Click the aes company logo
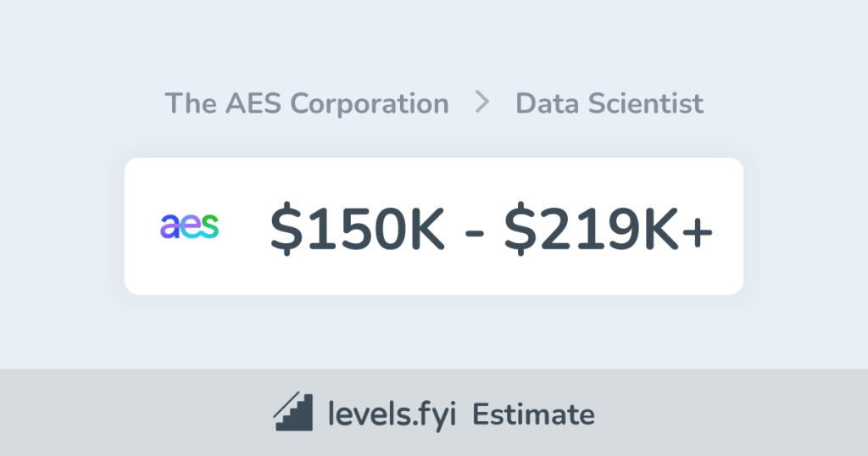 [190, 226]
